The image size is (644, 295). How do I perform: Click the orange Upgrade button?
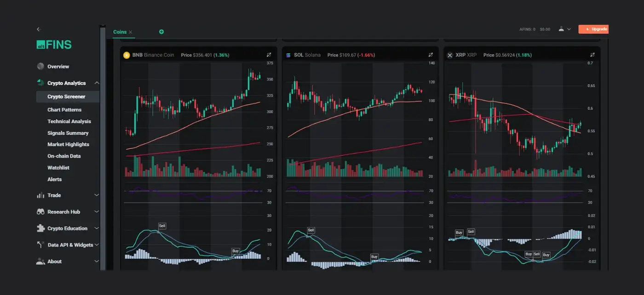[593, 29]
